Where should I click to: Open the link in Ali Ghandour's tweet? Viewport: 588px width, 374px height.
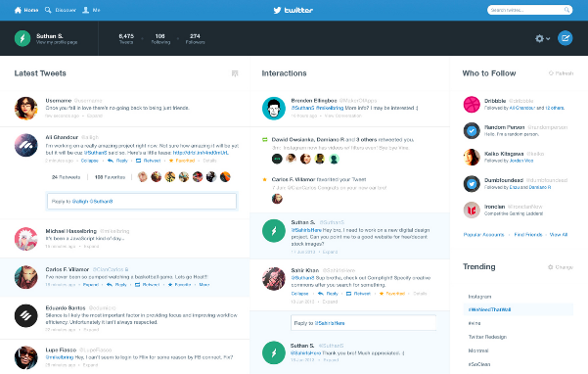click(201, 153)
